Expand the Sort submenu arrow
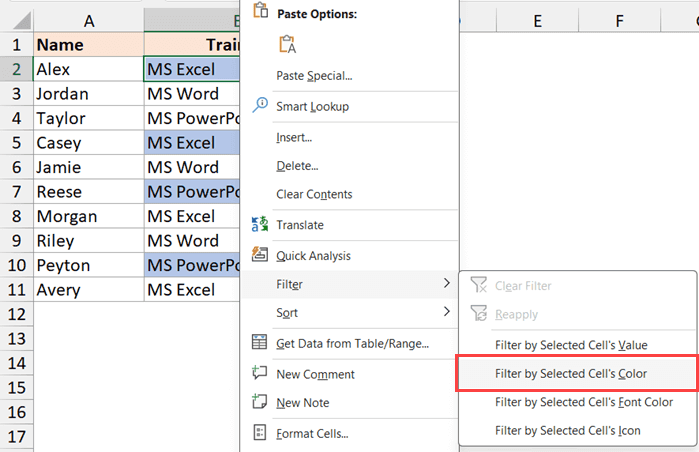The width and height of the screenshot is (699, 452). [x=447, y=312]
